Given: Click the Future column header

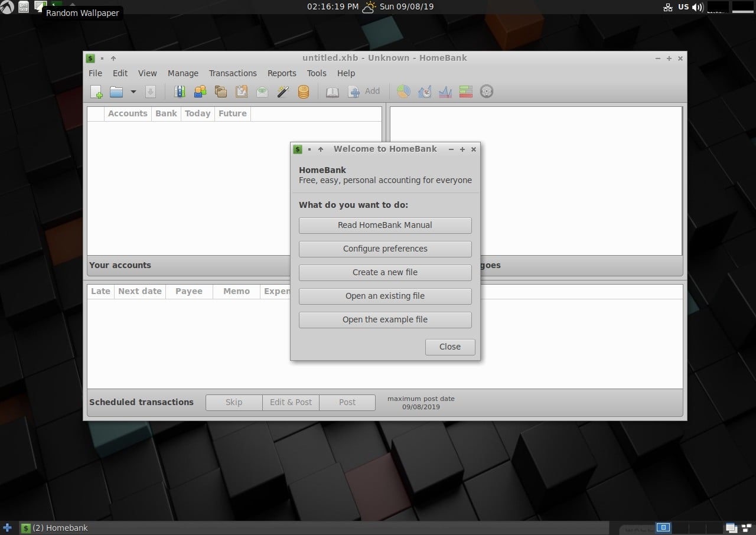Looking at the screenshot, I should (233, 113).
